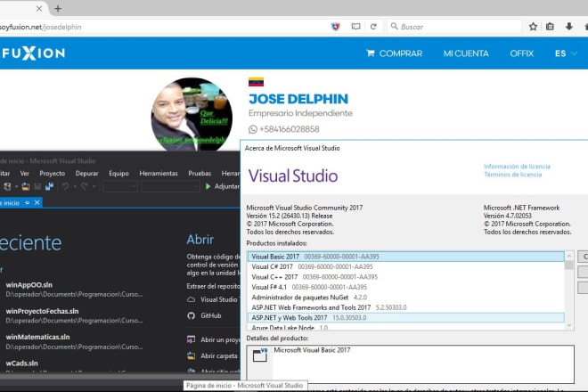Toggle reader view in the browser
The height and width of the screenshot is (392, 588).
click(355, 27)
